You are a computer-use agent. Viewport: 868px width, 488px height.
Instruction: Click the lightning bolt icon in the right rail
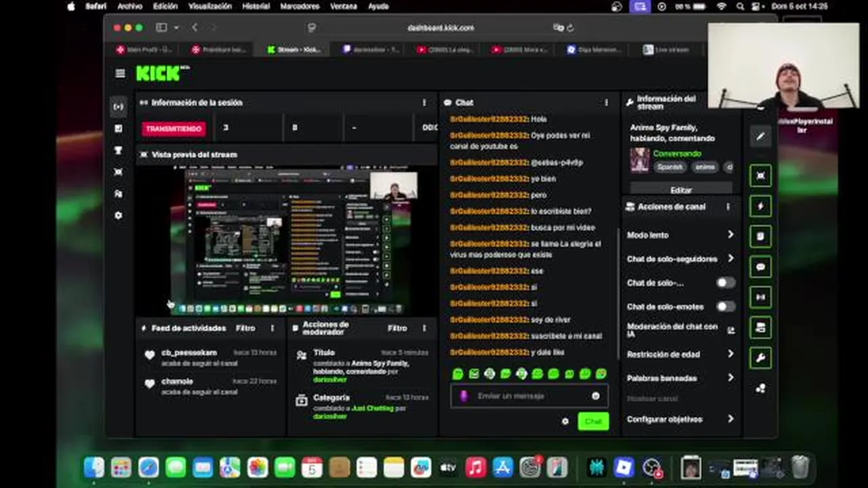[x=760, y=206]
